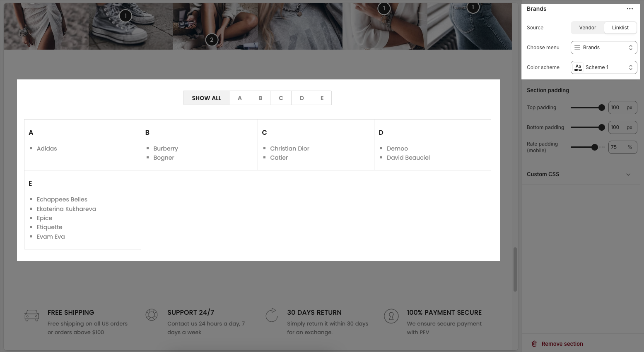
Task: Click the FREE SHIPPING heading
Action: (71, 313)
